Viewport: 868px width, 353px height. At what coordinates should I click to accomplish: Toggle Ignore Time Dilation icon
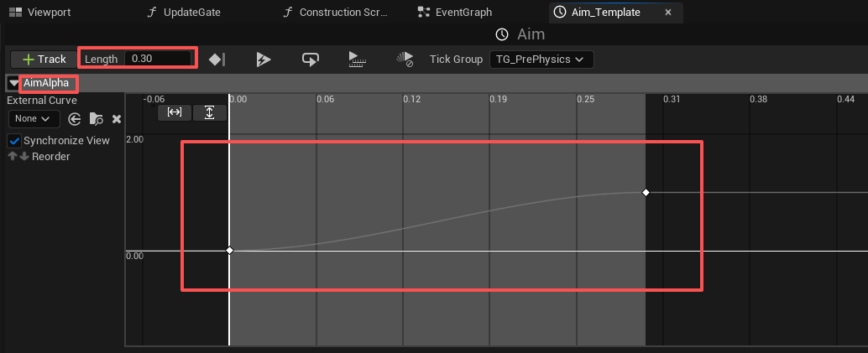click(405, 60)
